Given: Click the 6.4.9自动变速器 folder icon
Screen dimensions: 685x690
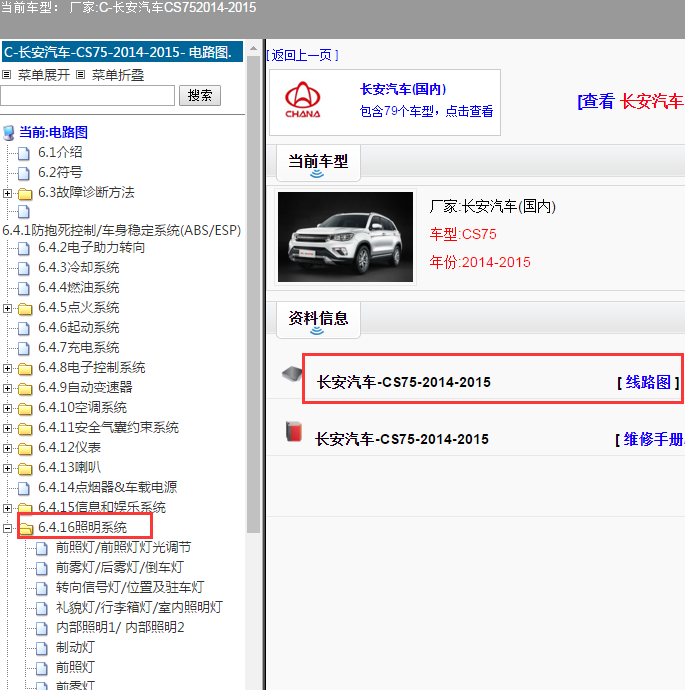Looking at the screenshot, I should tap(25, 389).
